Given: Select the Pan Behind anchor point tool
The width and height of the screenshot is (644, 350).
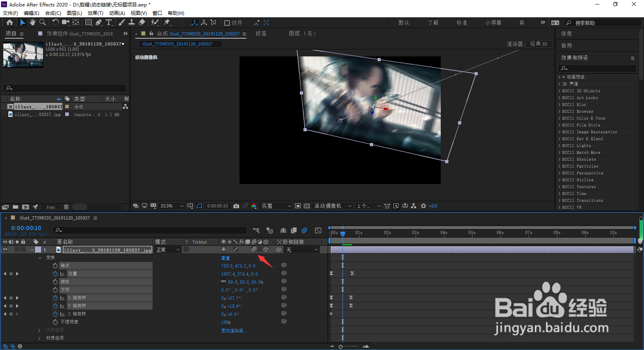Looking at the screenshot, I should [x=76, y=23].
